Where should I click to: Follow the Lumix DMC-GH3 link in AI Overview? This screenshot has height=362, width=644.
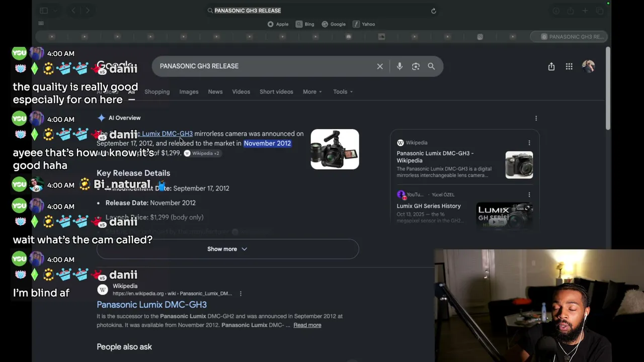(x=167, y=134)
